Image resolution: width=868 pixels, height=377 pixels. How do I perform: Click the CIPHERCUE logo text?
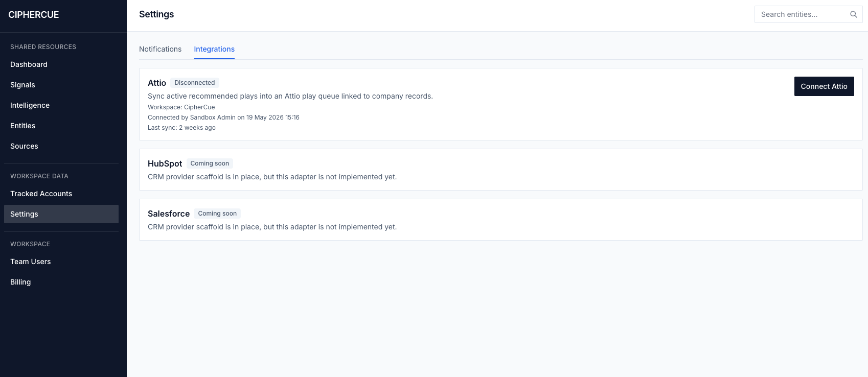click(34, 15)
